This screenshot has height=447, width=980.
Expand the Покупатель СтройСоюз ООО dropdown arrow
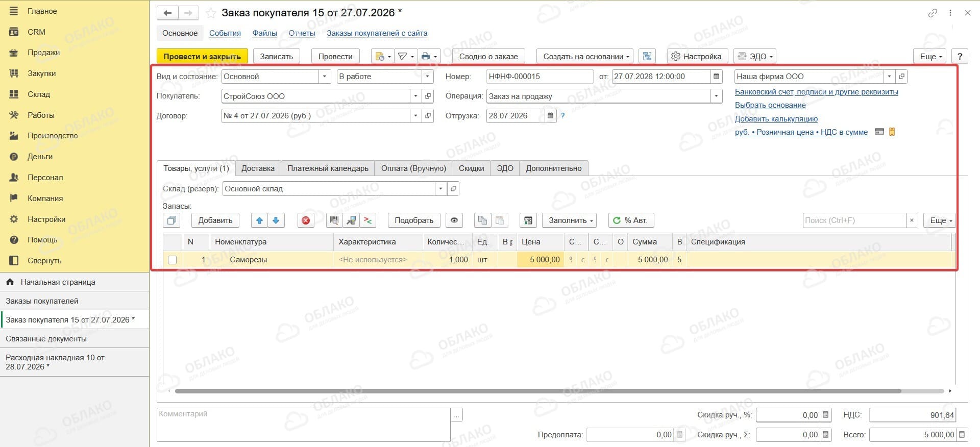coord(415,96)
